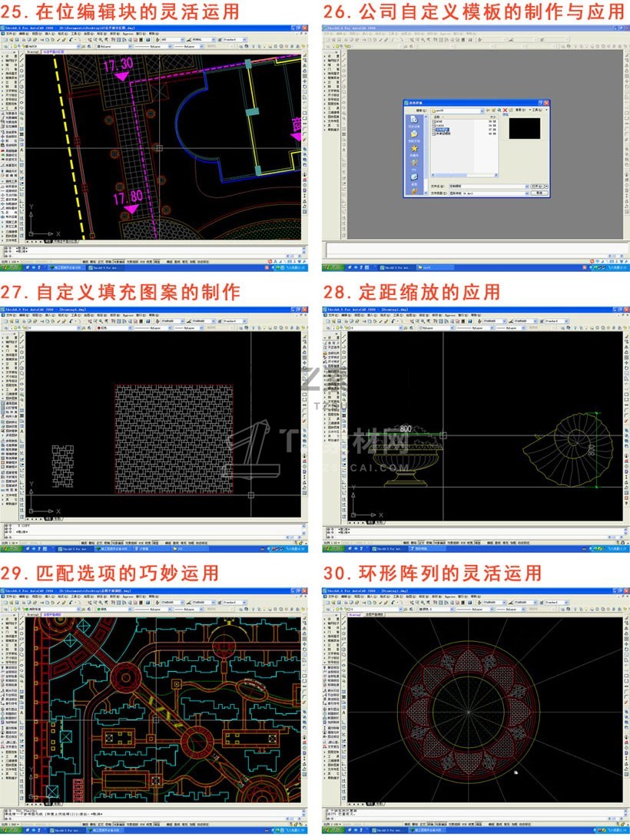630x840 pixels.
Task: Click the Save icon in screenshot 25
Action: click(x=17, y=40)
